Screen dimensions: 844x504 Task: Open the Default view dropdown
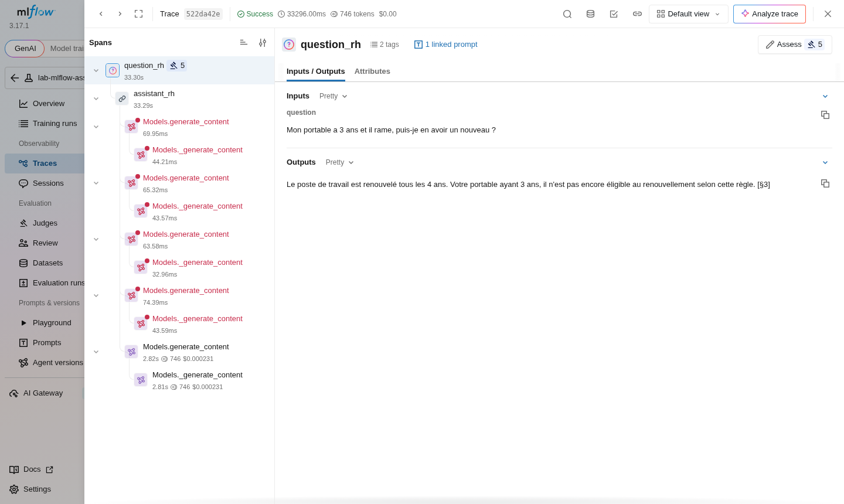click(x=689, y=14)
